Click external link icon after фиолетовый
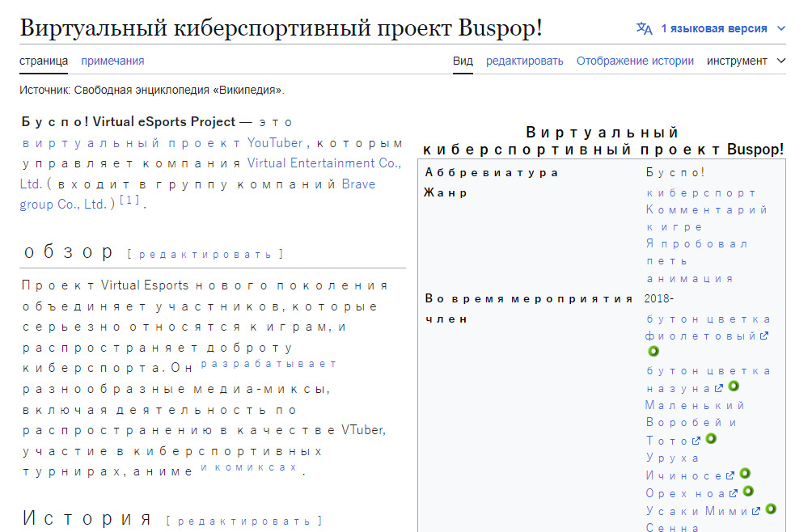Image resolution: width=812 pixels, height=532 pixels. 764,336
